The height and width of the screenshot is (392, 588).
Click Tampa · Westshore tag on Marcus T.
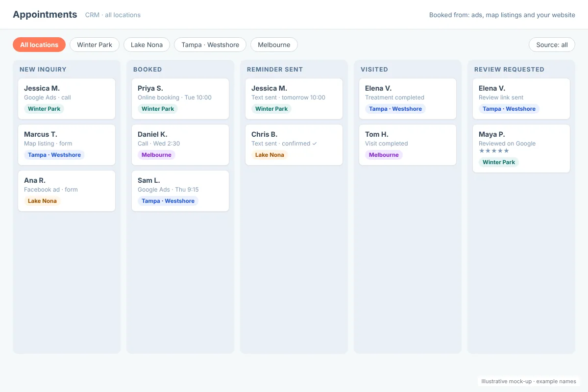point(54,155)
